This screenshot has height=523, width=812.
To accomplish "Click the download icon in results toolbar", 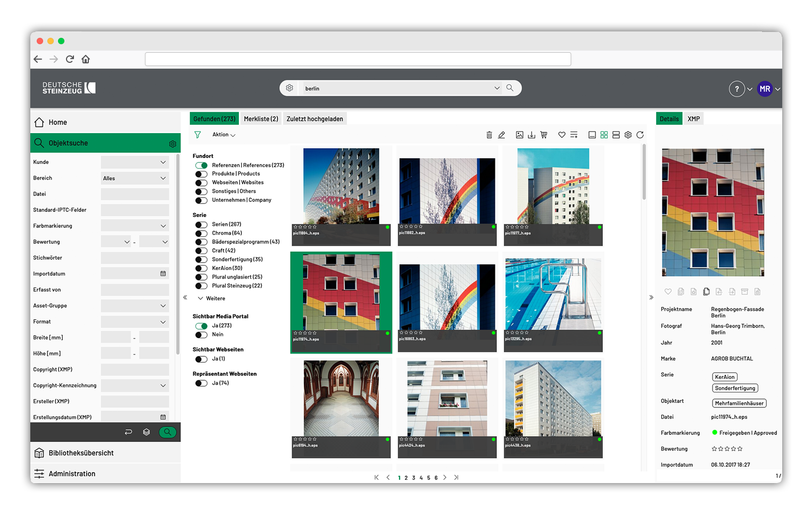I will (x=532, y=135).
